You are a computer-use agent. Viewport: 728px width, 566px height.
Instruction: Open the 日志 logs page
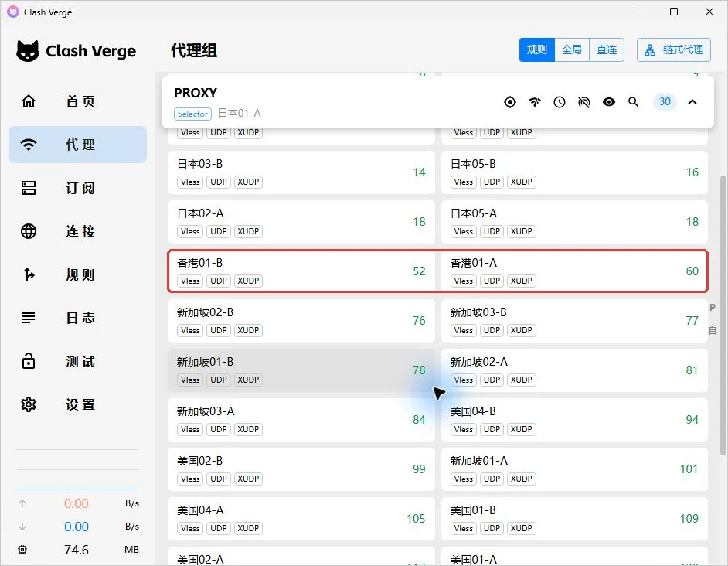point(77,318)
